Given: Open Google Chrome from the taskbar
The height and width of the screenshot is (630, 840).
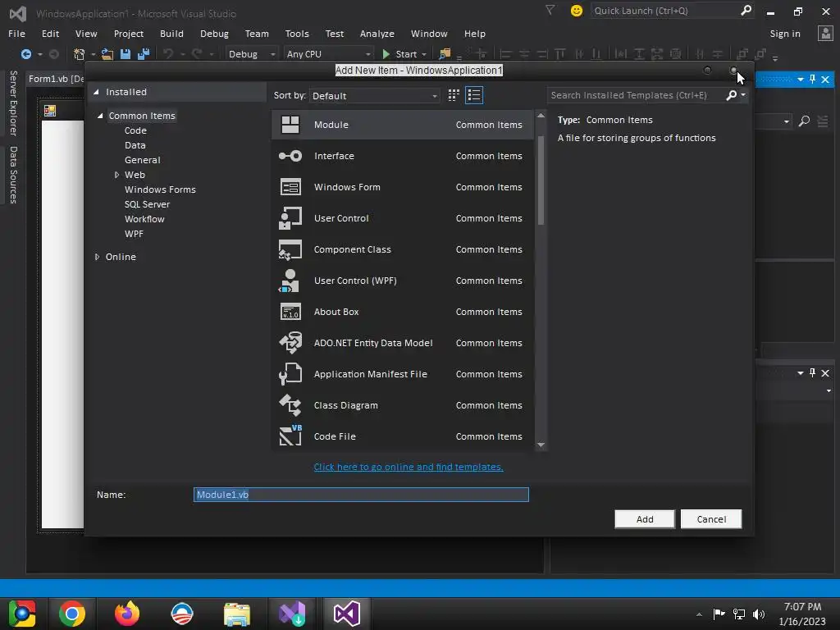Looking at the screenshot, I should [x=72, y=614].
